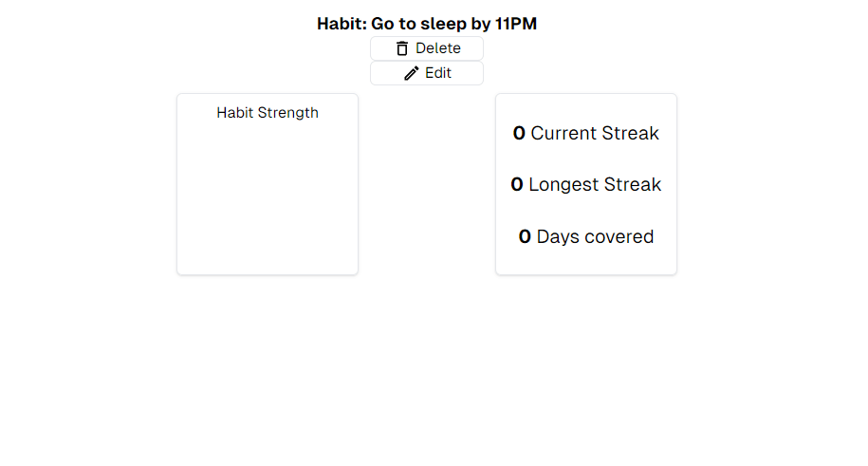Click the Days covered zero value
Screen dimensions: 868x466
pos(525,236)
